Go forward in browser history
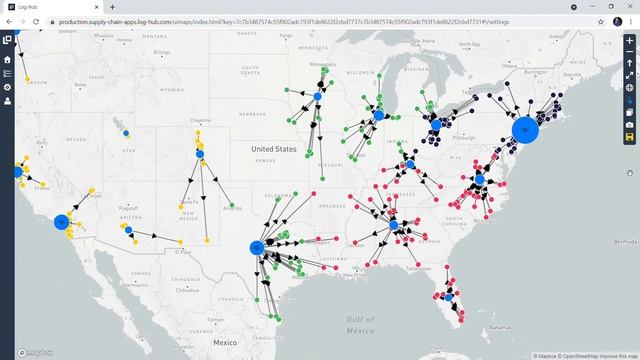 (22, 22)
